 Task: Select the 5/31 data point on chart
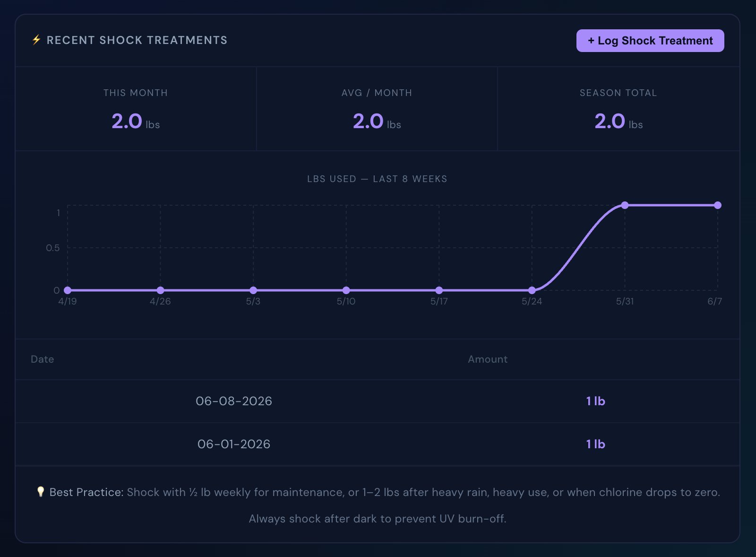(625, 205)
